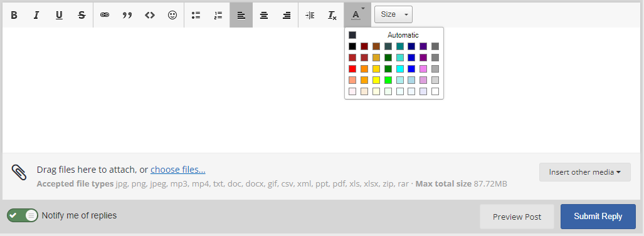Click the page break icon beside Remove Format

[310, 15]
